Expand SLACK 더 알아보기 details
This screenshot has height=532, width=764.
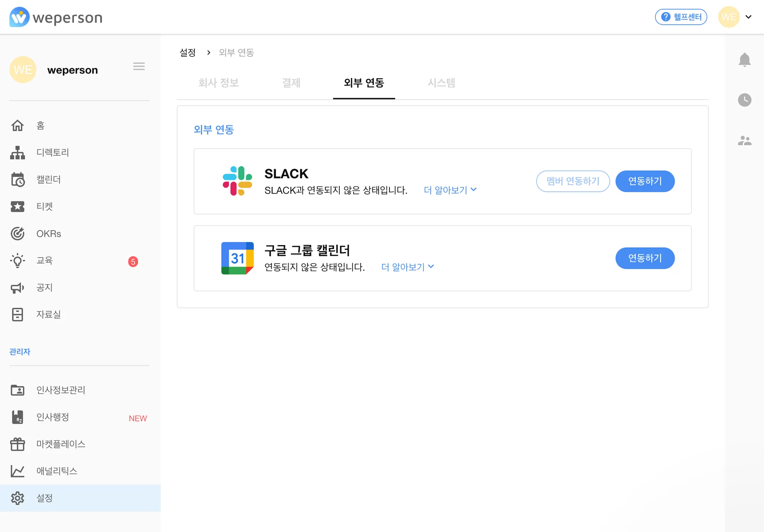tap(450, 190)
